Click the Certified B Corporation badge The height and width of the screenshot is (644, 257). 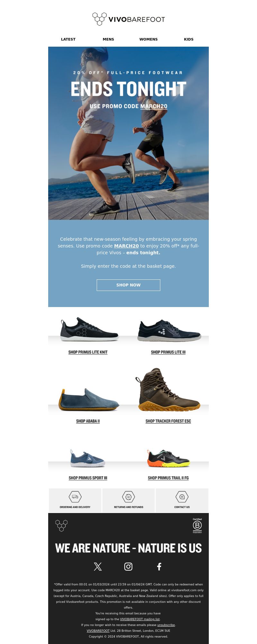197,526
